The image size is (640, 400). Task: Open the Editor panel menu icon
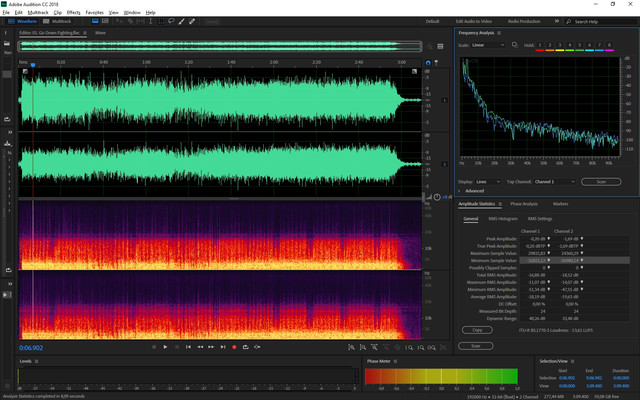[85, 33]
